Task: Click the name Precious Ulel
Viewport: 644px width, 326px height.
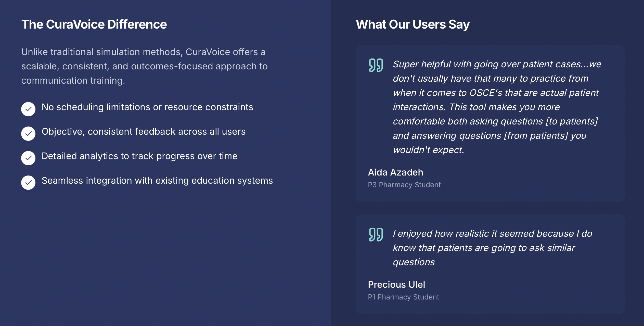Action: coord(396,285)
